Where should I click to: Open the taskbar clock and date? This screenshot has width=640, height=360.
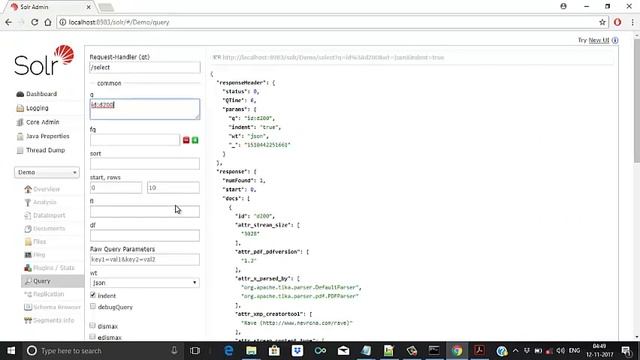[x=599, y=351]
